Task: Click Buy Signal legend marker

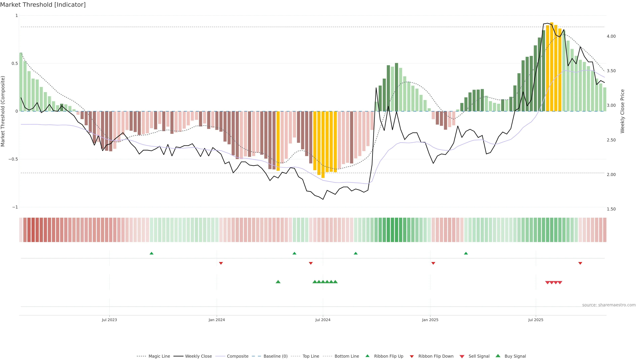Action: [498, 356]
